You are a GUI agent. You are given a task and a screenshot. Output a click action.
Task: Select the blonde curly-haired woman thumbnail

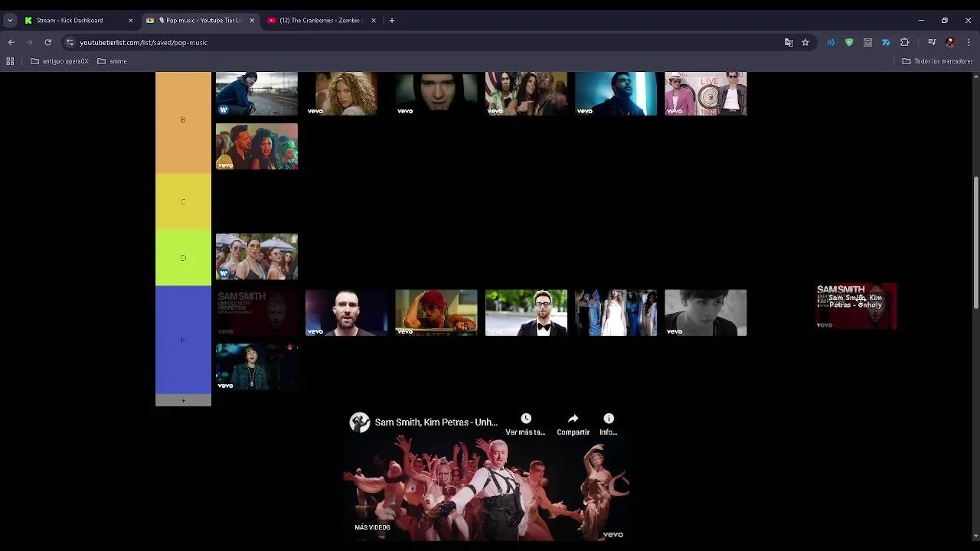[x=346, y=93]
